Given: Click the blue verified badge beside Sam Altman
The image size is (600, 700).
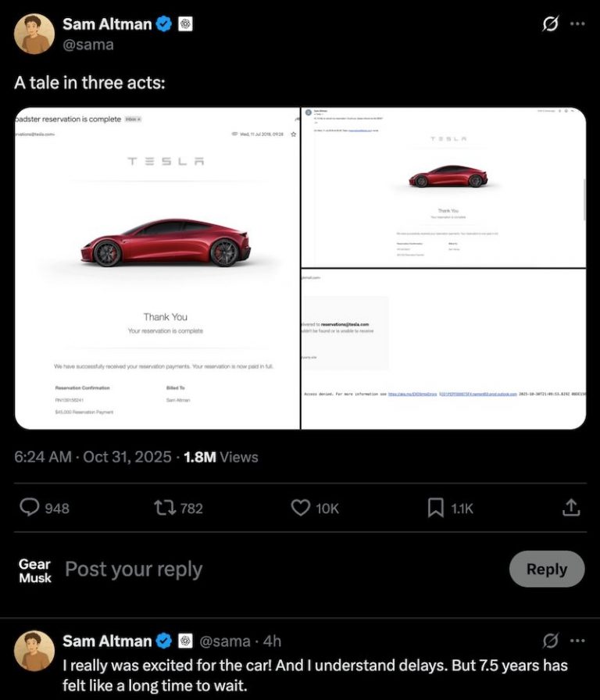Looking at the screenshot, I should point(163,23).
